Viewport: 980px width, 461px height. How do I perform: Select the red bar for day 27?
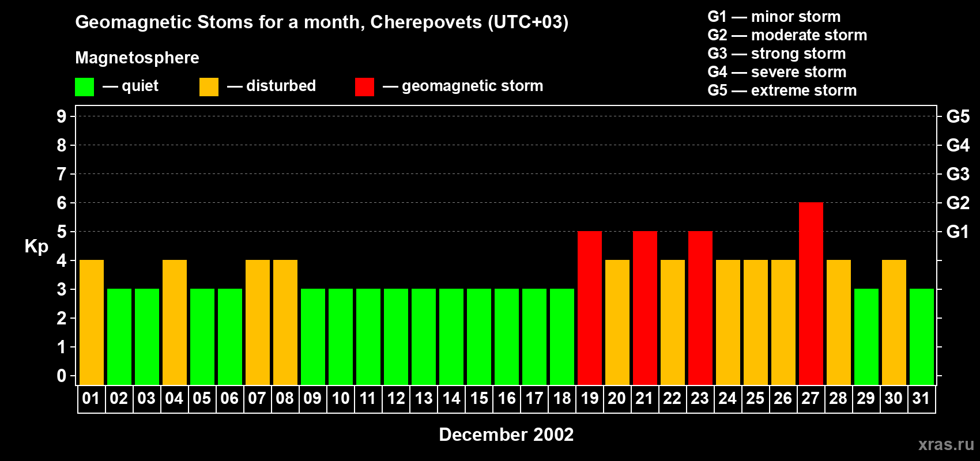point(811,293)
